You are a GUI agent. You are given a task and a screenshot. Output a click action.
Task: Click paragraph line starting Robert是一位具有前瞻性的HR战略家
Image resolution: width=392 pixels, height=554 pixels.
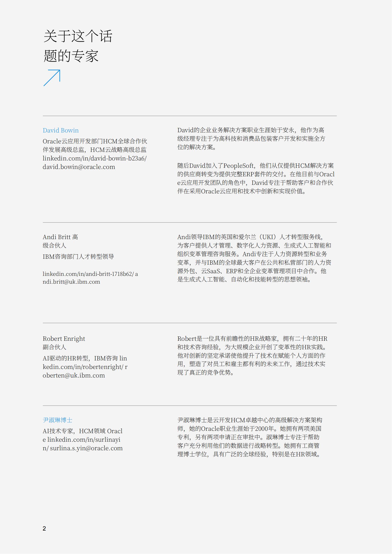[x=252, y=339]
